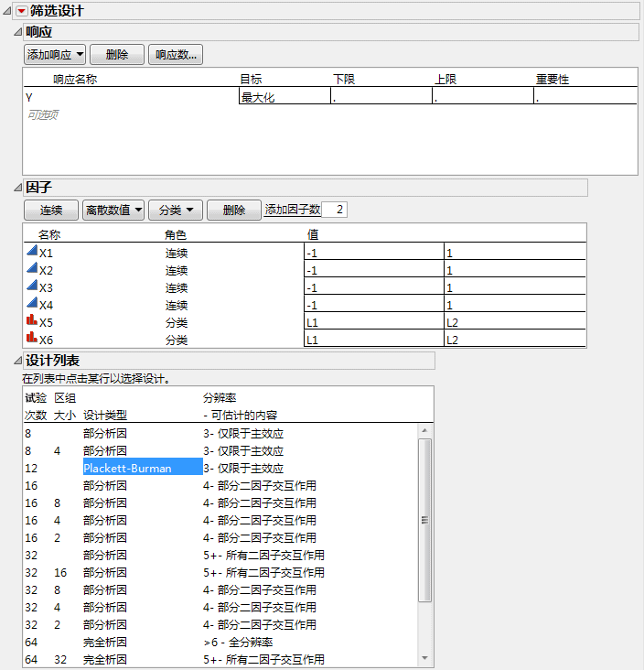The height and width of the screenshot is (670, 644).
Task: Select the 16-run unblocked 部分析因 design
Action: pyautogui.click(x=220, y=486)
